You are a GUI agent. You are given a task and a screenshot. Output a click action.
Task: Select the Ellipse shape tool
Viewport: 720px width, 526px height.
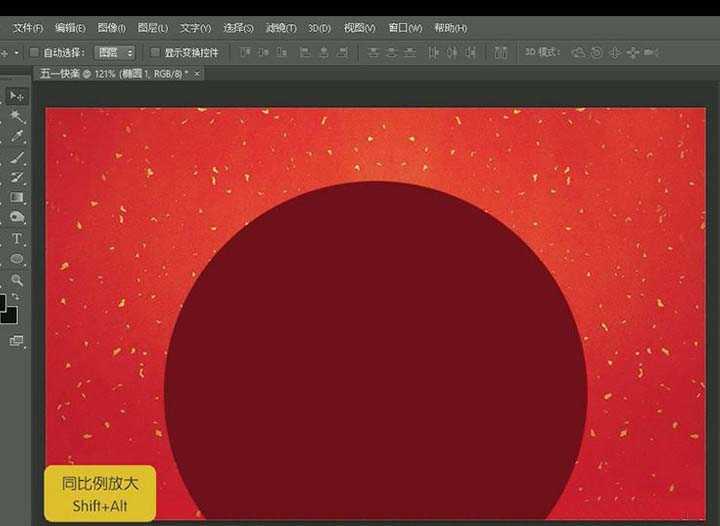pos(17,260)
